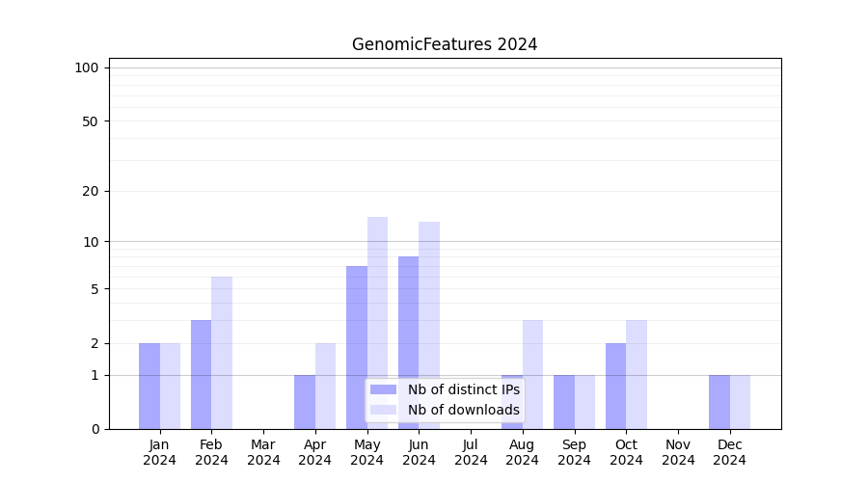The width and height of the screenshot is (868, 482).
Task: Click the "Nb of downloads" legend swatch
Action: [383, 410]
